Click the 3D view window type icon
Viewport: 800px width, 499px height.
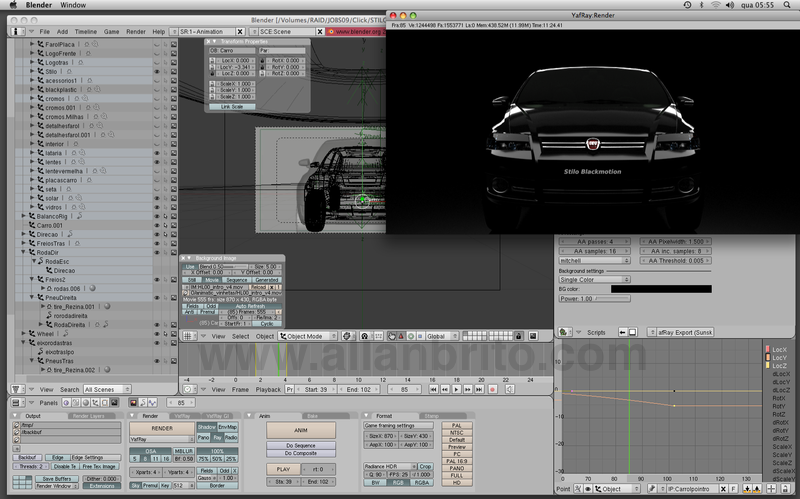pyautogui.click(x=190, y=336)
